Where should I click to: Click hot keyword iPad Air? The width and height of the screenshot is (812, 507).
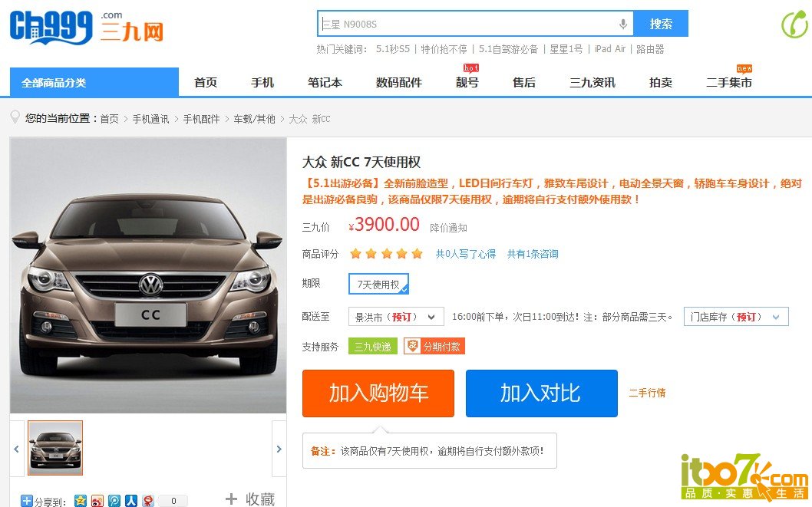click(x=610, y=49)
